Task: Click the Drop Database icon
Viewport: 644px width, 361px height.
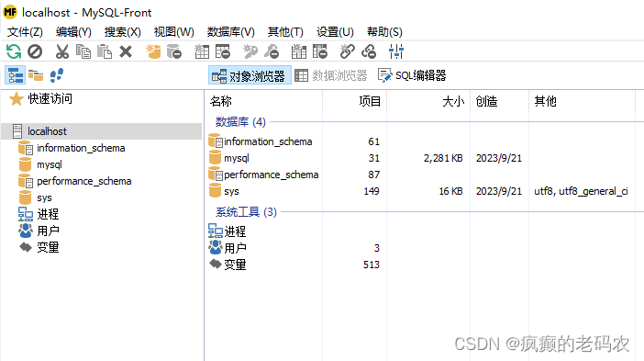Action: [x=174, y=51]
